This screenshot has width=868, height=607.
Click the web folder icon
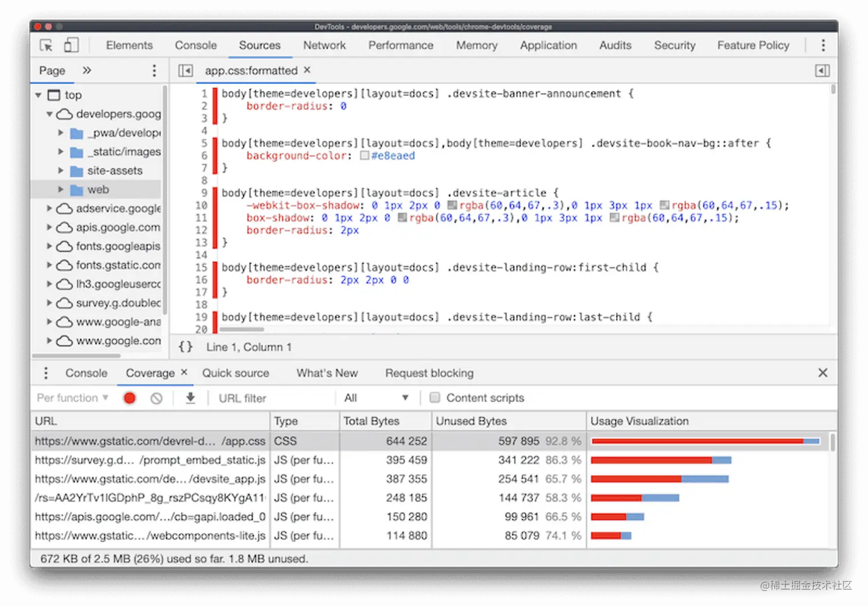click(x=76, y=190)
